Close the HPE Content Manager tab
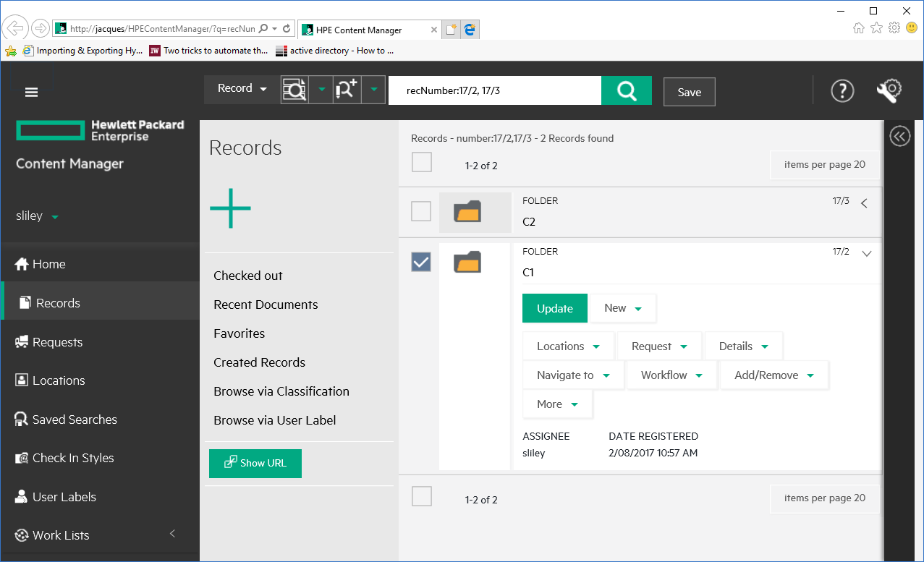924x562 pixels. pos(434,30)
